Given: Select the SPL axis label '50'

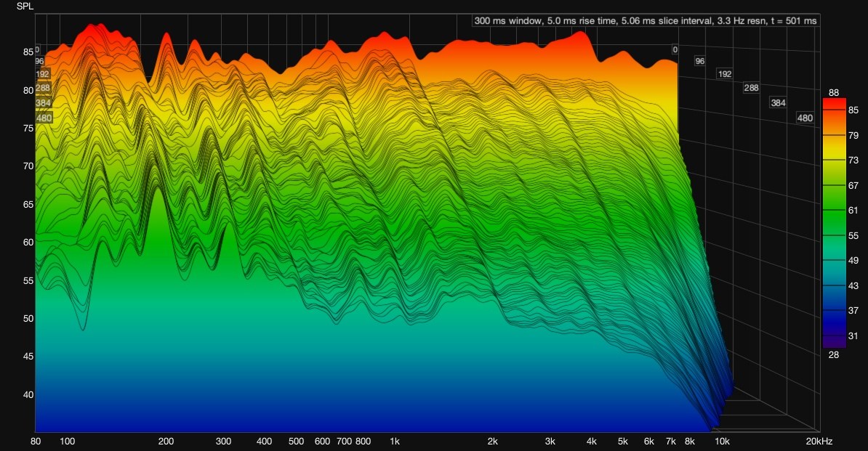Looking at the screenshot, I should coord(28,319).
